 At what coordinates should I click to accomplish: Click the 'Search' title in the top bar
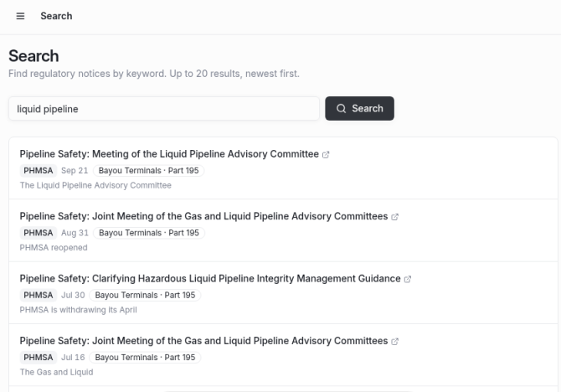click(x=56, y=16)
